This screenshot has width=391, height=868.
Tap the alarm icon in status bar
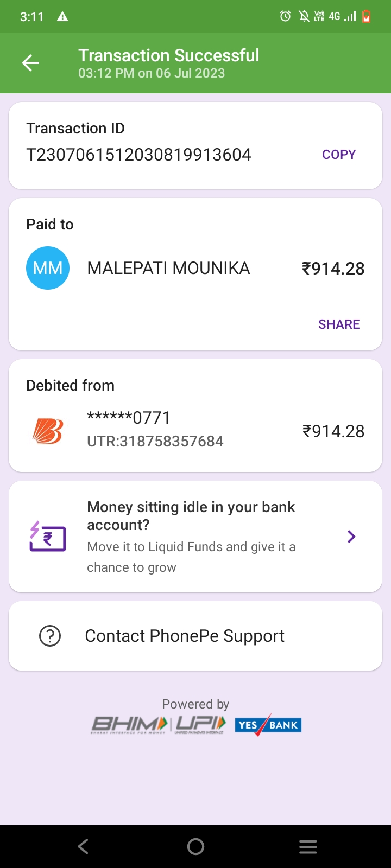(285, 16)
